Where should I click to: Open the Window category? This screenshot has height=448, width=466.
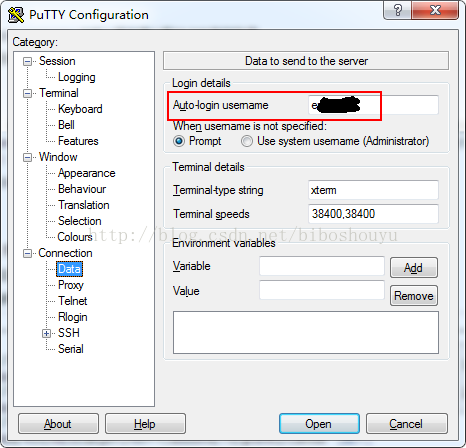(x=58, y=157)
